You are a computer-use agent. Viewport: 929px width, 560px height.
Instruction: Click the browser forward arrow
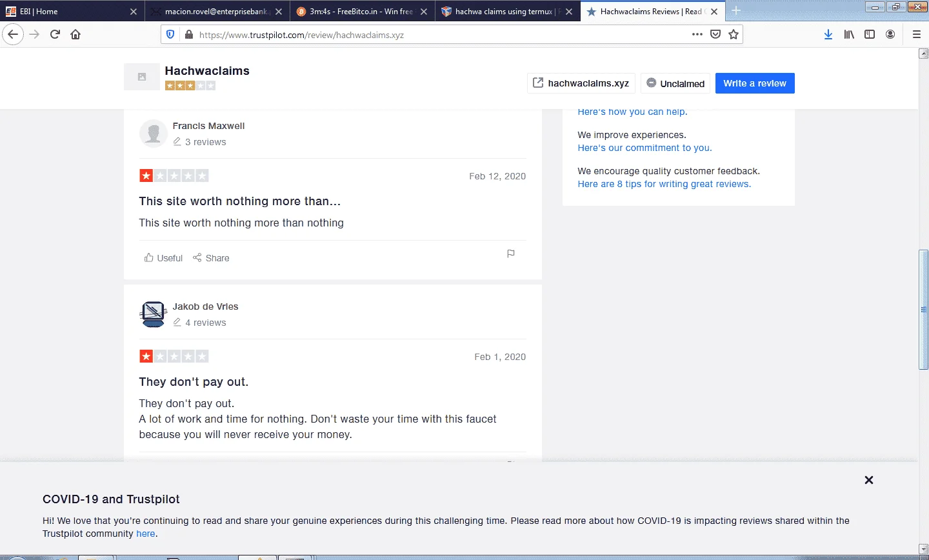[x=35, y=35]
